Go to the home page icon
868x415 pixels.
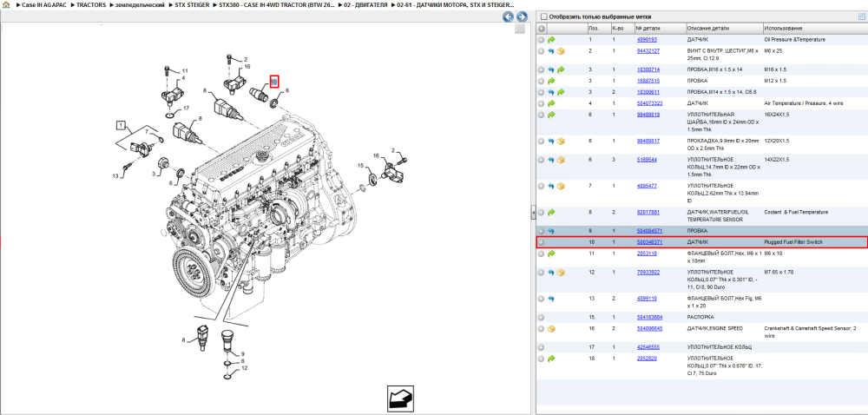6,4
